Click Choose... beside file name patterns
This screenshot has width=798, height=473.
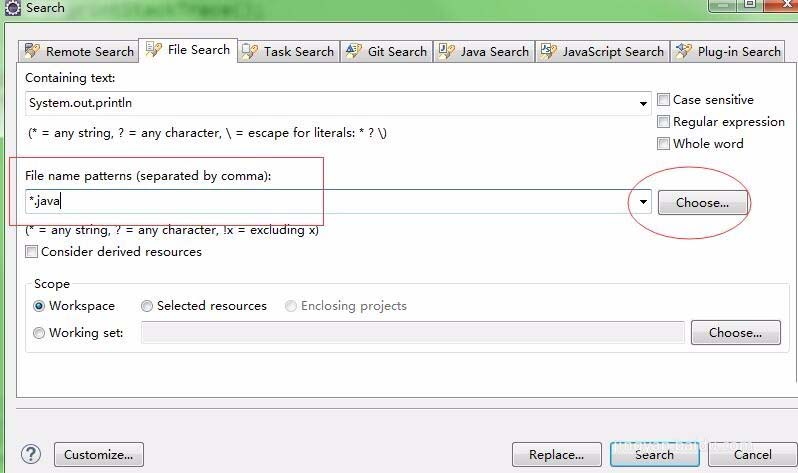(x=702, y=202)
